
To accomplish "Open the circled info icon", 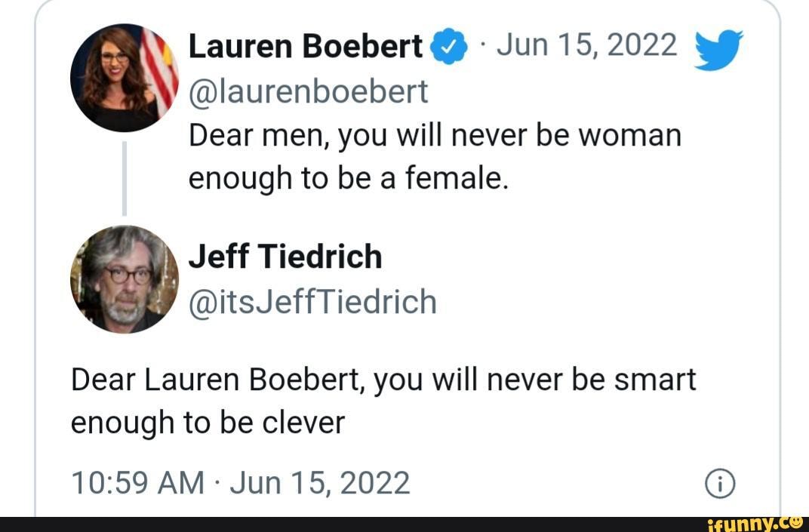I will 721,484.
